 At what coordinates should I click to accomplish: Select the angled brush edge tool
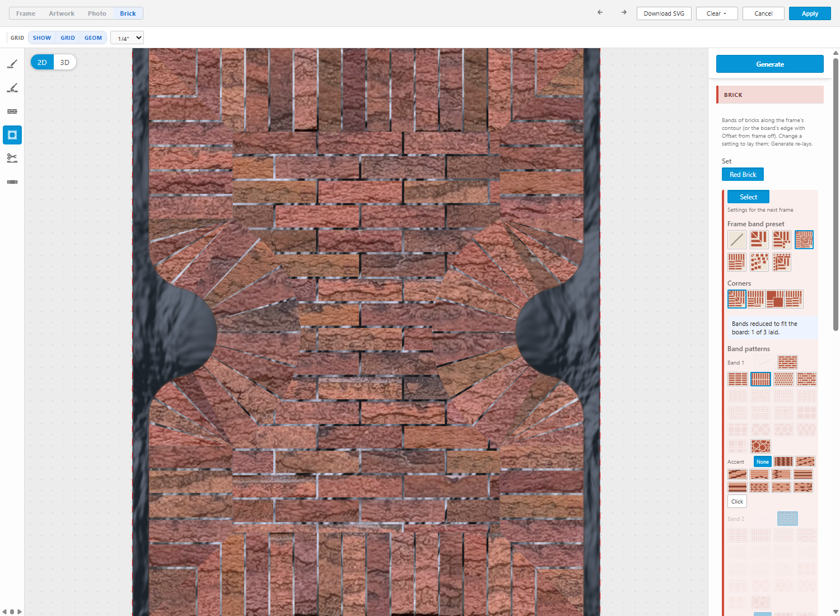[12, 88]
